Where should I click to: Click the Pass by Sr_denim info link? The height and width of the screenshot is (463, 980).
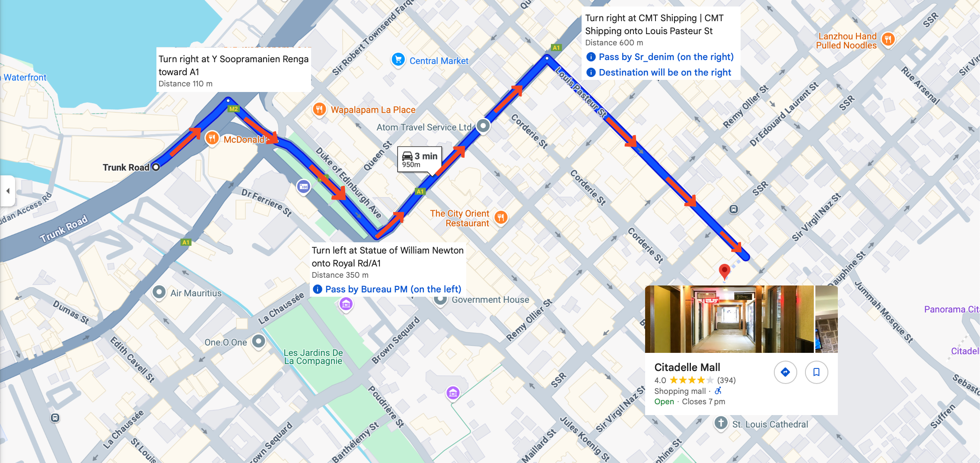(x=659, y=57)
